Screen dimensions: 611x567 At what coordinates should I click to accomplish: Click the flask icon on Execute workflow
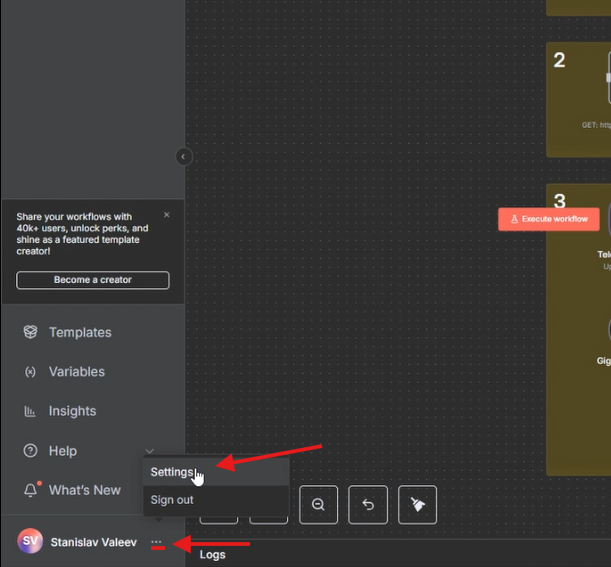point(514,219)
